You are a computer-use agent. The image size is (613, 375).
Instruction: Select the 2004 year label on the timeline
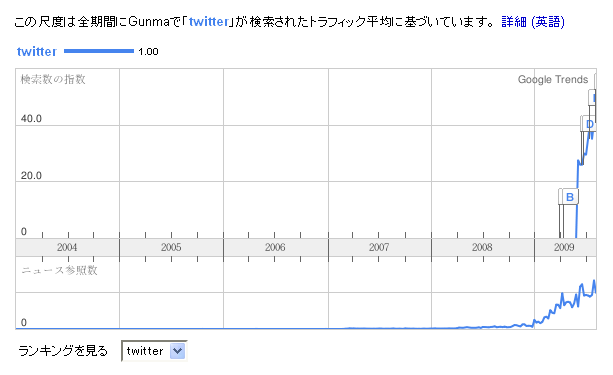(x=67, y=247)
